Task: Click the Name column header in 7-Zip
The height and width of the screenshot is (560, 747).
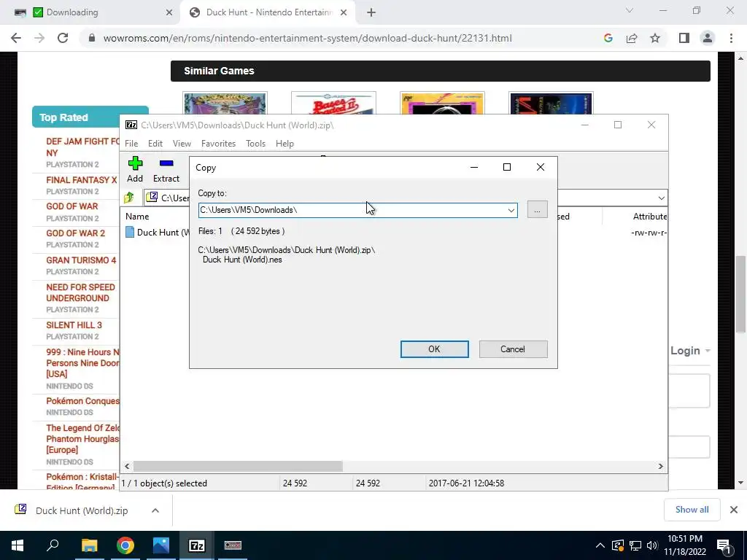Action: tap(137, 216)
